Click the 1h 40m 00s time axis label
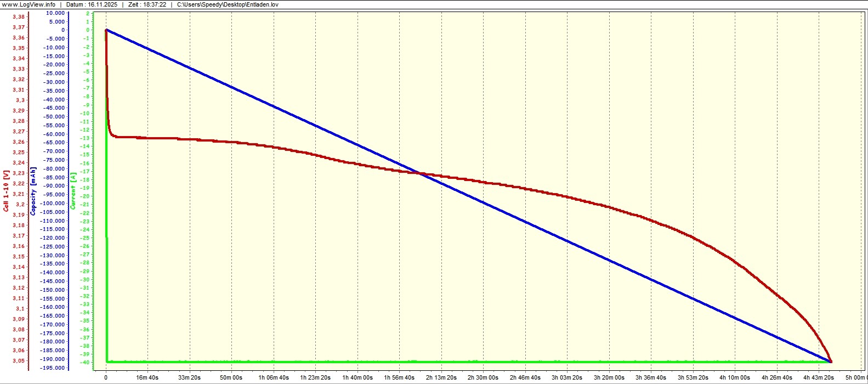868x384 pixels. click(357, 377)
